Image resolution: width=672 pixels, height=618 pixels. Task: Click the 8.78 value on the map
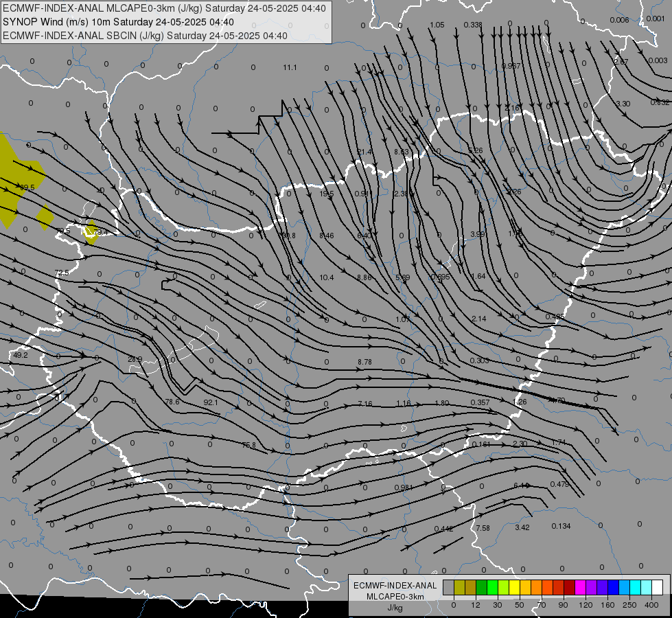(364, 362)
